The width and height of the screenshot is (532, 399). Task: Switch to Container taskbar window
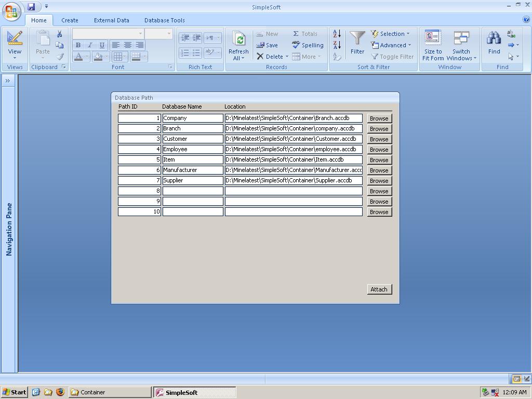coord(110,392)
